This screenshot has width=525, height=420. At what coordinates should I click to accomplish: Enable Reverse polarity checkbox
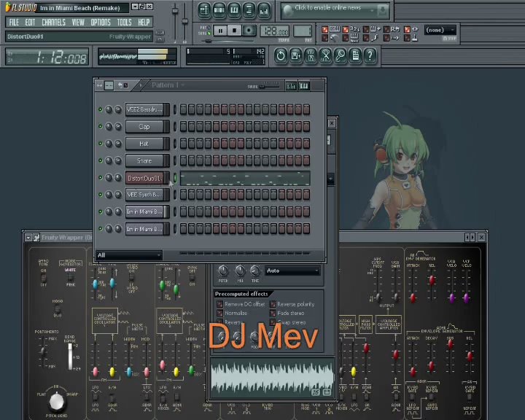273,304
